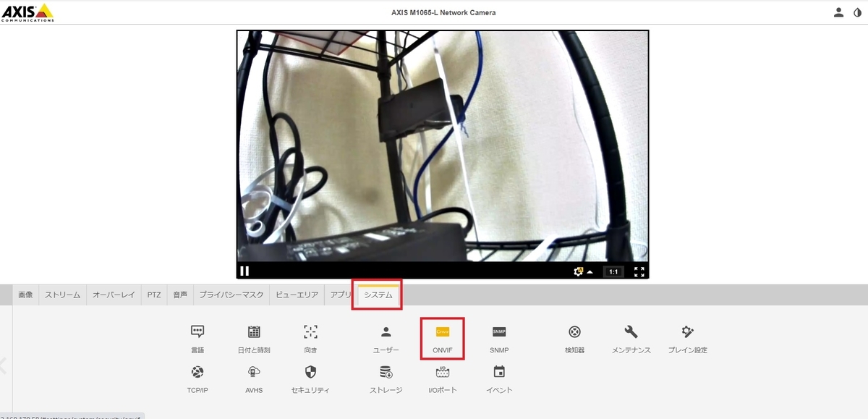The image size is (868, 419).
Task: Open the メンテナンス maintenance settings
Action: [x=631, y=338]
